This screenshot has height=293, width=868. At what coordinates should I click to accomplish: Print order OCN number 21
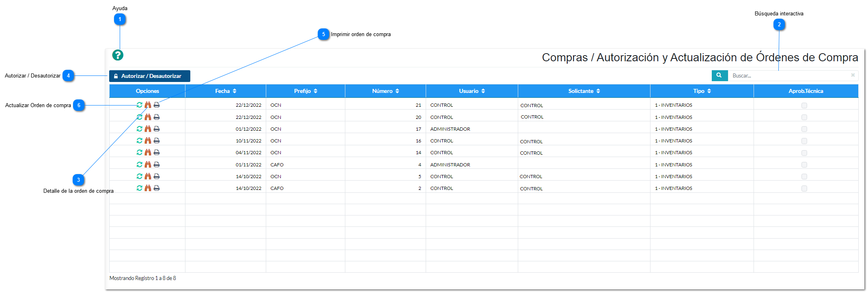pyautogui.click(x=157, y=105)
